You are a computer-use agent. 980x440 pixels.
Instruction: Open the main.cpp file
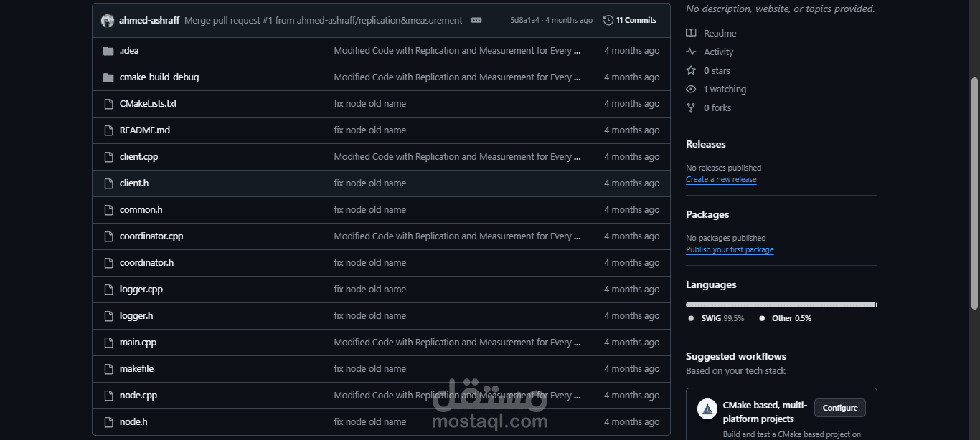(138, 343)
